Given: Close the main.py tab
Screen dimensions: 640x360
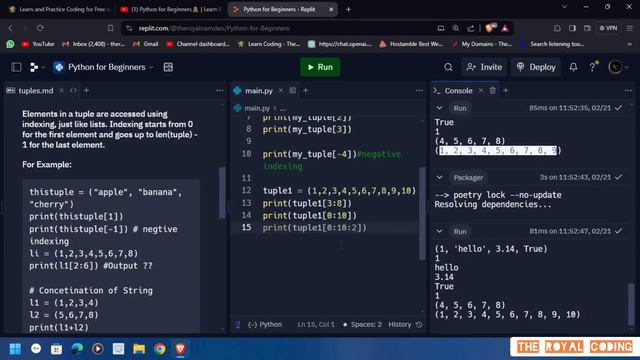Looking at the screenshot, I should click(281, 90).
